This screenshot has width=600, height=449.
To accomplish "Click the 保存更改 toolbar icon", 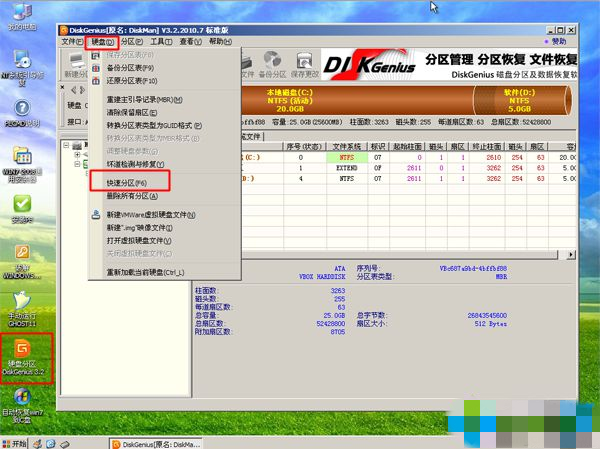I will click(305, 65).
